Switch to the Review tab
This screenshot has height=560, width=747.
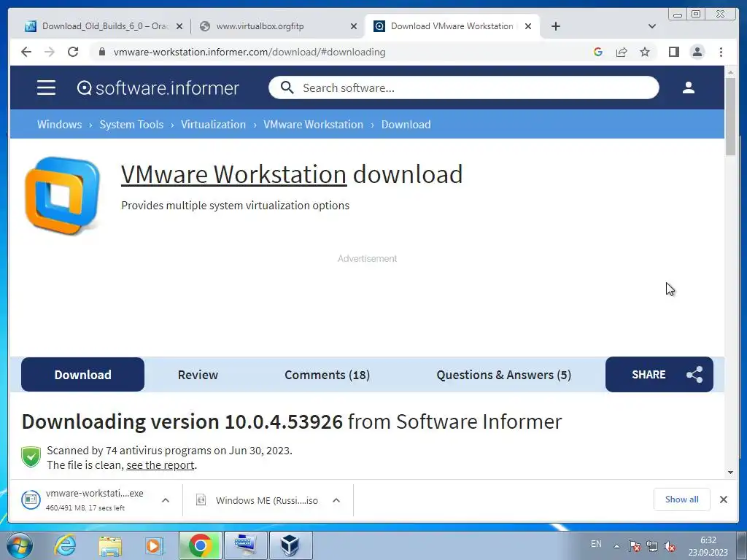pyautogui.click(x=198, y=375)
